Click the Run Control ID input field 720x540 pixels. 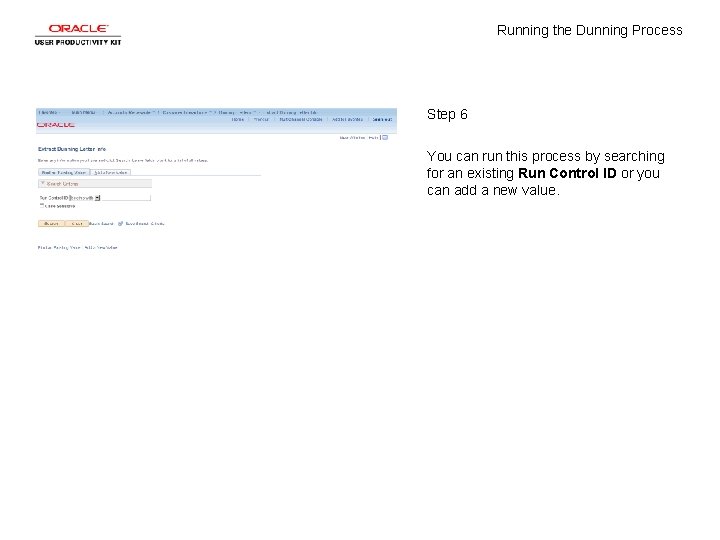click(125, 198)
